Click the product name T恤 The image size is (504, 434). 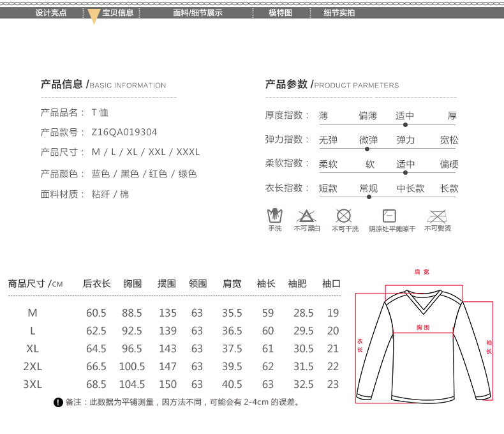click(x=100, y=112)
